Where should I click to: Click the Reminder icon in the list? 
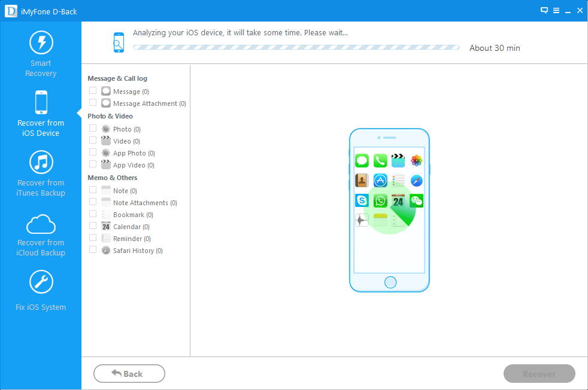click(x=106, y=238)
